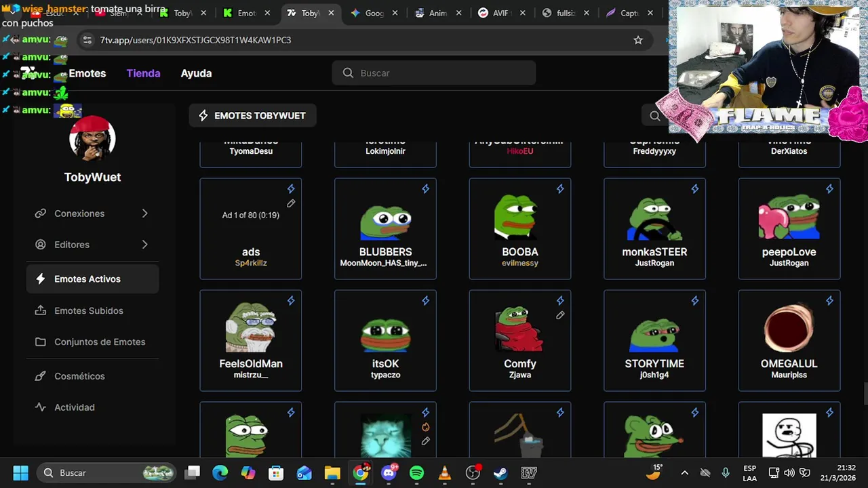Screen dimensions: 868x488
Task: Click the page vertical scrollbar thumb
Action: click(x=865, y=393)
